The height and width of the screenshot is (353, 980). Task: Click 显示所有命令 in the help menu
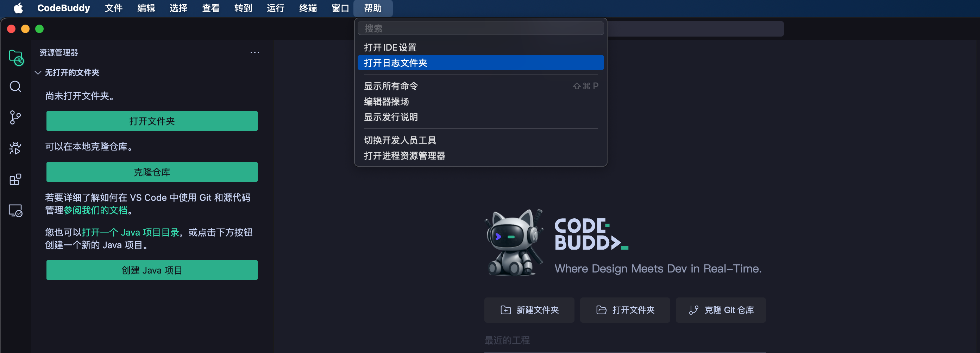click(x=391, y=86)
